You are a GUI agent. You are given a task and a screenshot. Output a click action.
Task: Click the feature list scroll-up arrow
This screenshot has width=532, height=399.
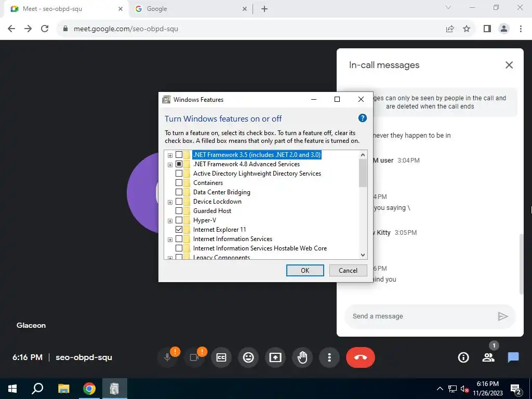(363, 155)
